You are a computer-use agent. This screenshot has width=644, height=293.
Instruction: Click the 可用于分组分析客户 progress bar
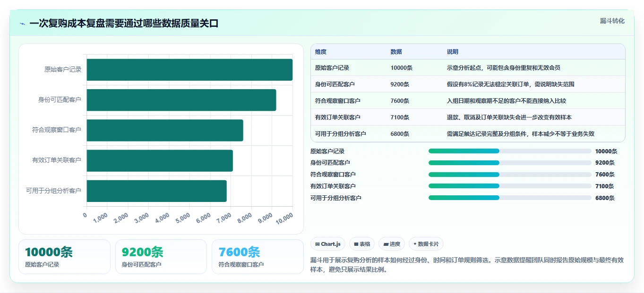(x=510, y=198)
